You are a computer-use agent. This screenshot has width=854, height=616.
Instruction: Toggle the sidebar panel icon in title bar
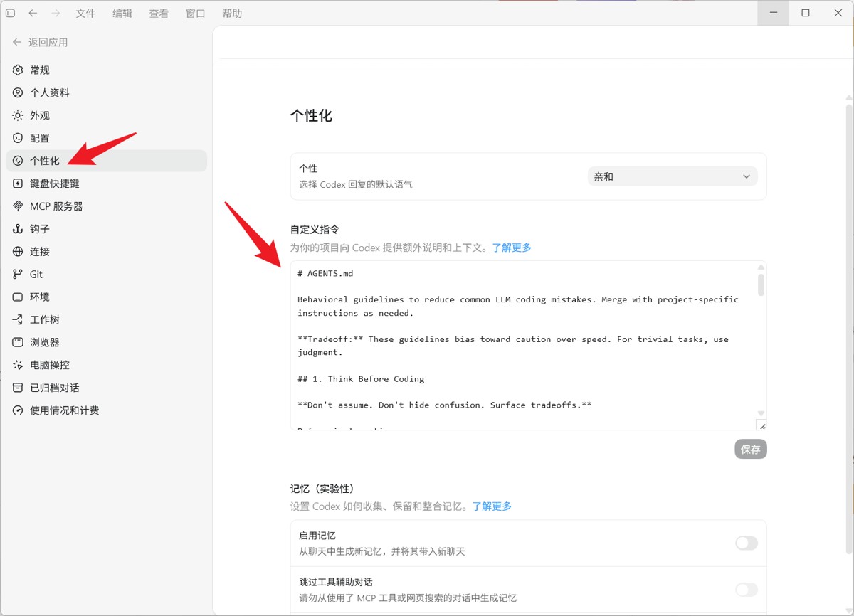tap(10, 13)
